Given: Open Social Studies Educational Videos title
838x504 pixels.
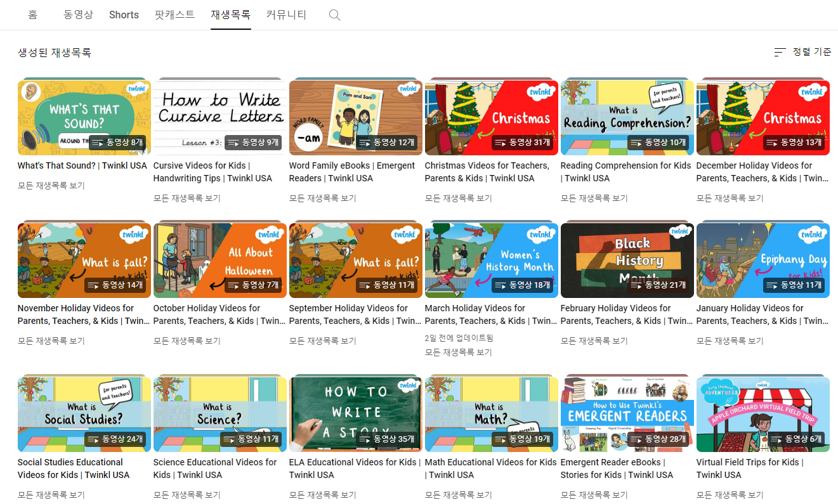Looking at the screenshot, I should point(74,468).
